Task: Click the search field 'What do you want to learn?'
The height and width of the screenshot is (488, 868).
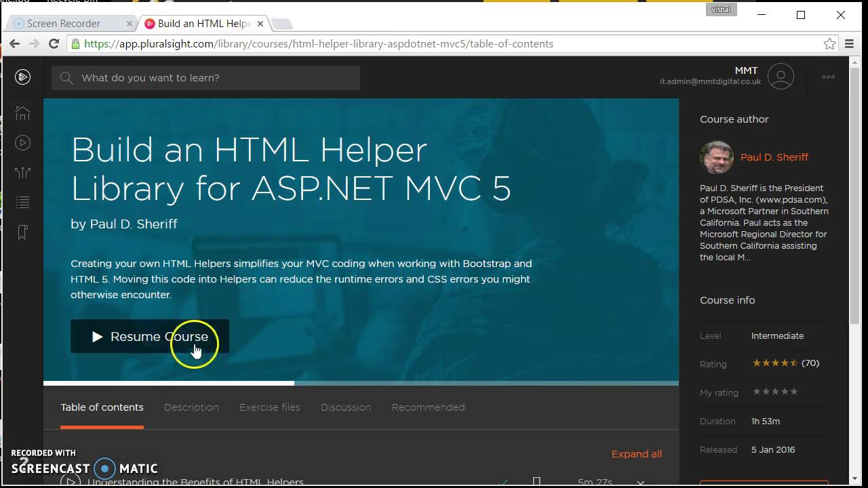Action: coord(205,78)
